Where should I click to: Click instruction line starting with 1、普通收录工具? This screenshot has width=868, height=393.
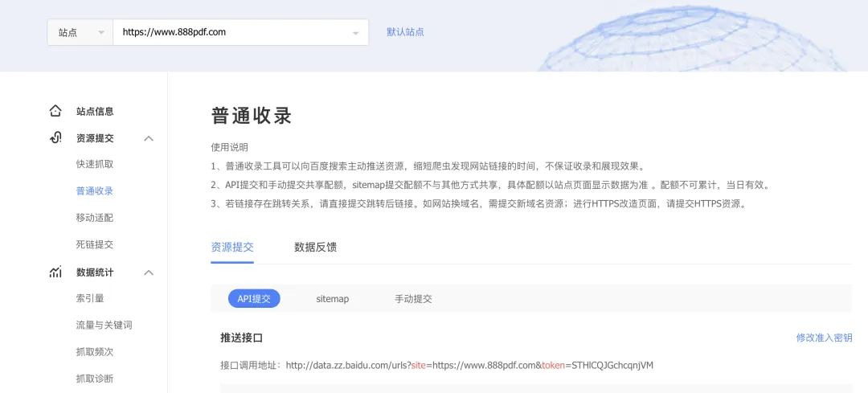(x=428, y=166)
